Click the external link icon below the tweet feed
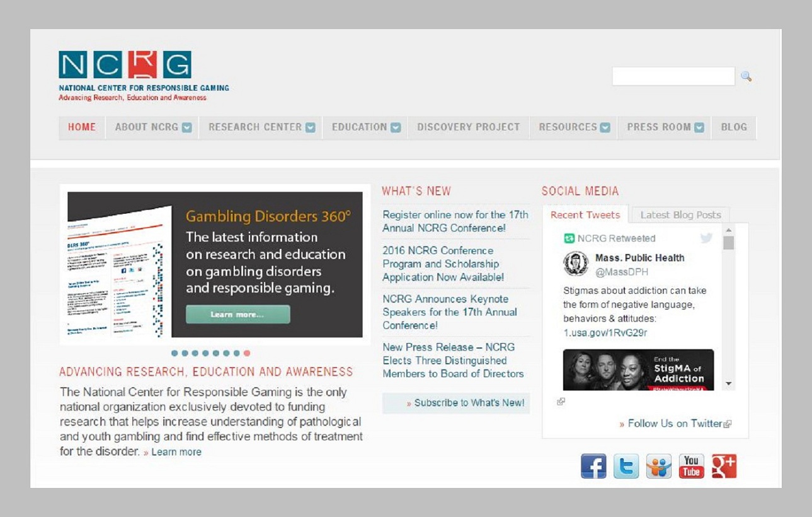The width and height of the screenshot is (812, 517). tap(561, 401)
